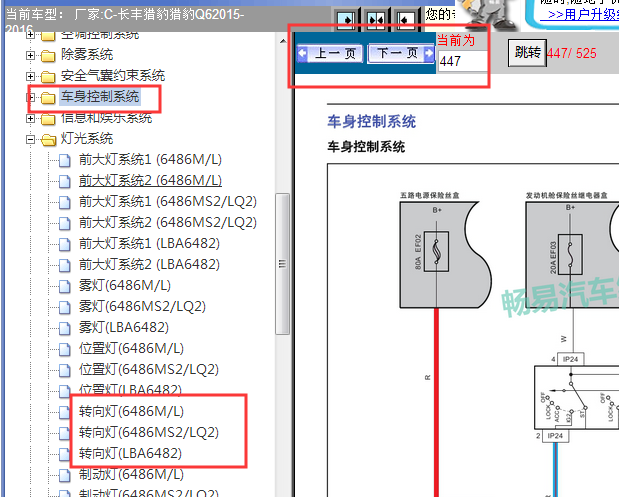619x497 pixels.
Task: Select the 安全气囊约束系统 folder icon
Action: pyautogui.click(x=48, y=77)
